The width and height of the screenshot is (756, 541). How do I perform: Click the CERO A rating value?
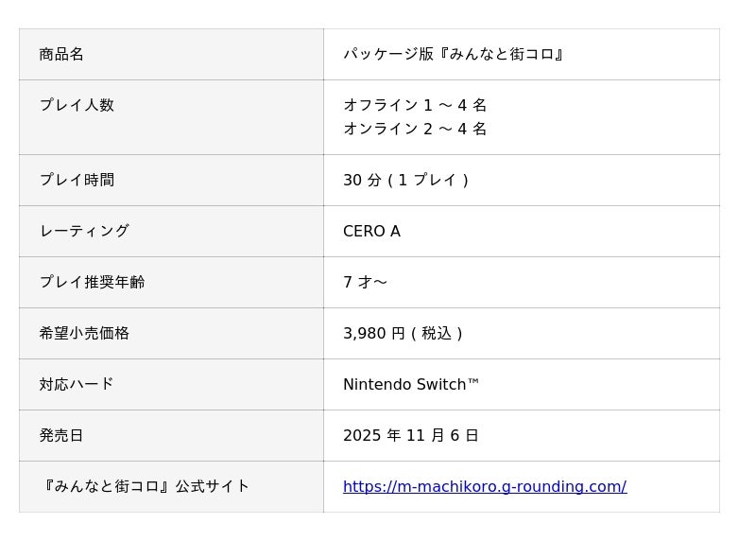[x=371, y=232]
